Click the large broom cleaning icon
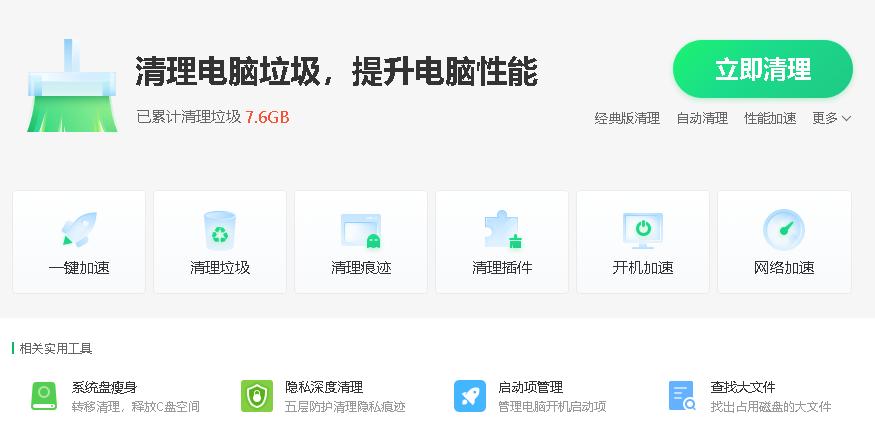This screenshot has height=436, width=875. point(72,85)
